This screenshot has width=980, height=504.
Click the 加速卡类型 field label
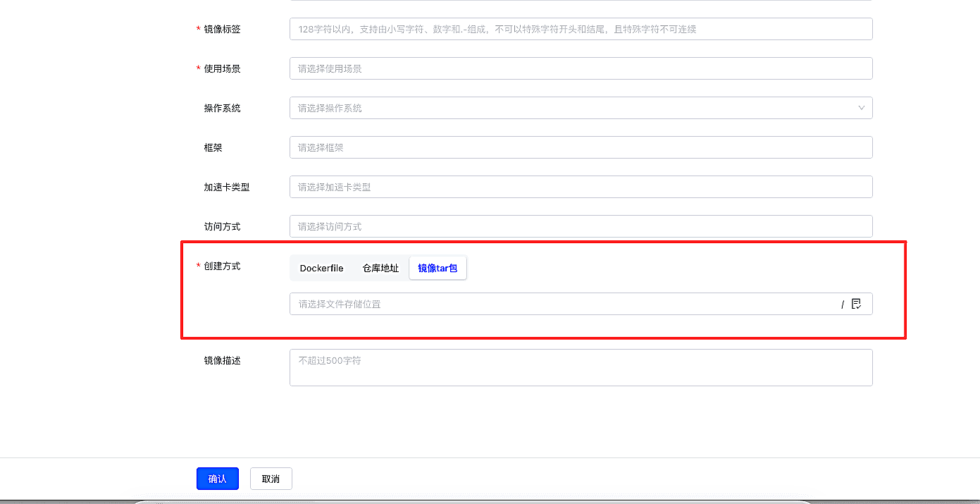tap(227, 187)
